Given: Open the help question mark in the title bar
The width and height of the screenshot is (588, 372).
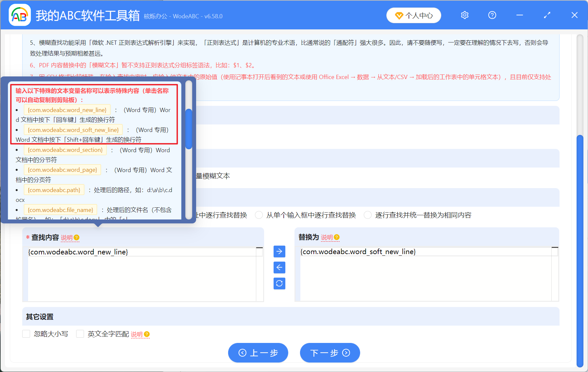Looking at the screenshot, I should [x=492, y=15].
